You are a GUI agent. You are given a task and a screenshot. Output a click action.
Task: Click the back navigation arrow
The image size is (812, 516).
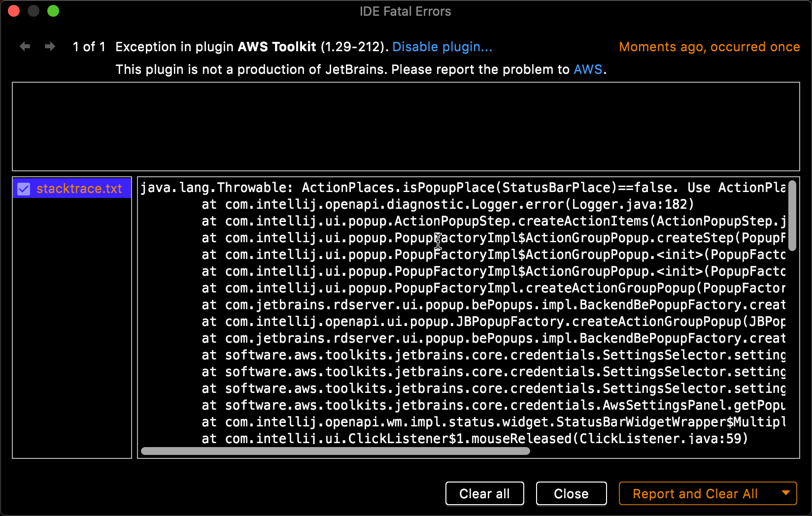coord(25,46)
